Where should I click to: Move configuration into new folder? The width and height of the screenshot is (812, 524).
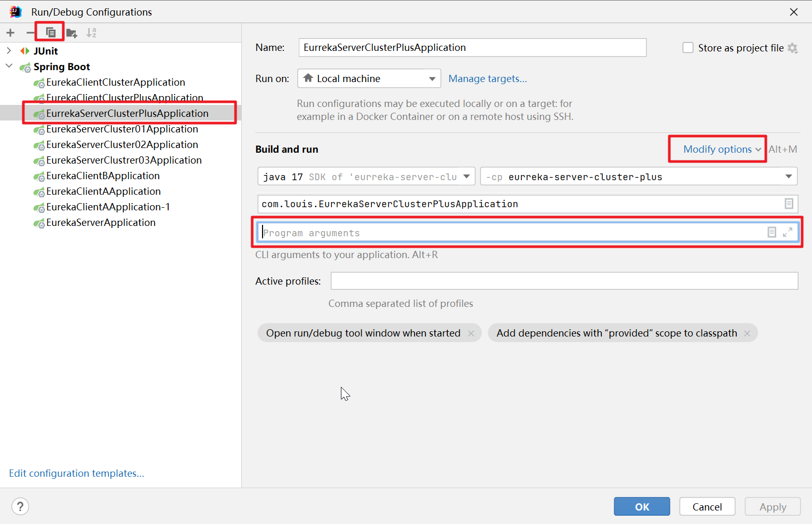pyautogui.click(x=72, y=33)
